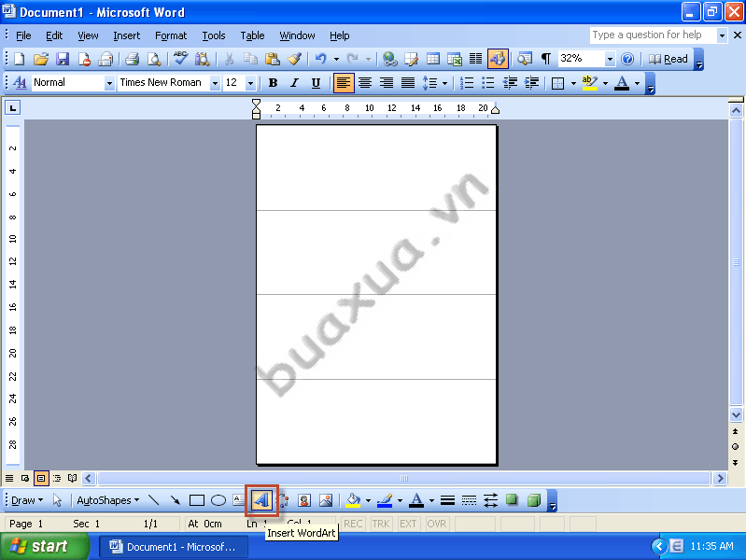The width and height of the screenshot is (746, 560).
Task: Toggle Show/Hide paragraph marks
Action: [546, 59]
